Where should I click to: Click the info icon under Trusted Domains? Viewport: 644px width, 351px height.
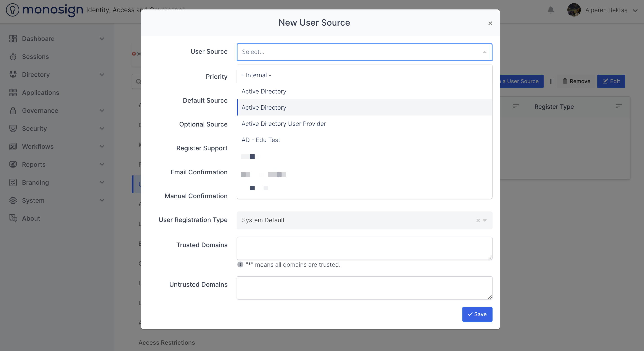[x=240, y=264]
